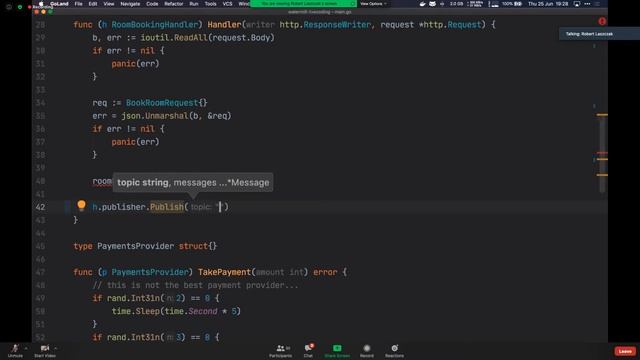Open the Reactions menu
Screen dimensions: 640x360
(x=394, y=351)
